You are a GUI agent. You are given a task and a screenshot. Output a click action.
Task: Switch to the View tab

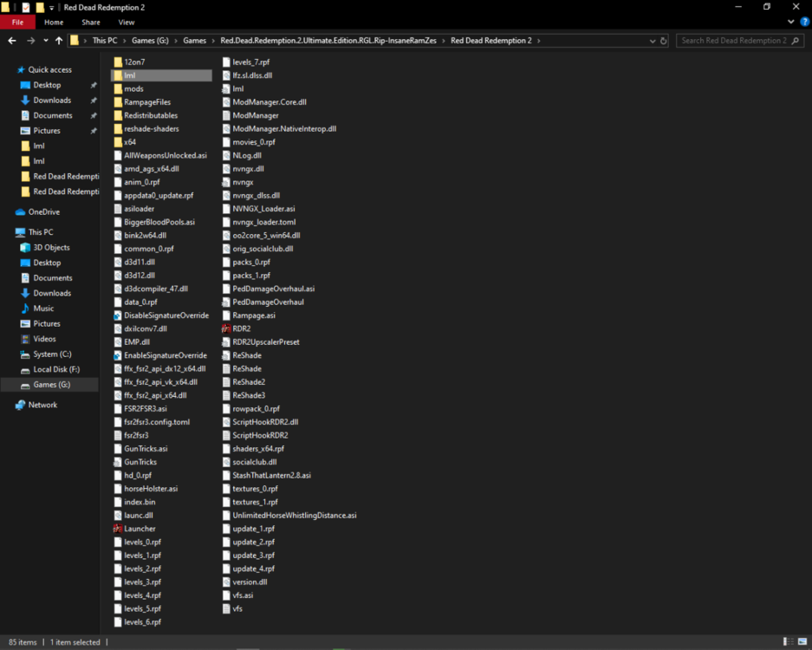pyautogui.click(x=127, y=22)
